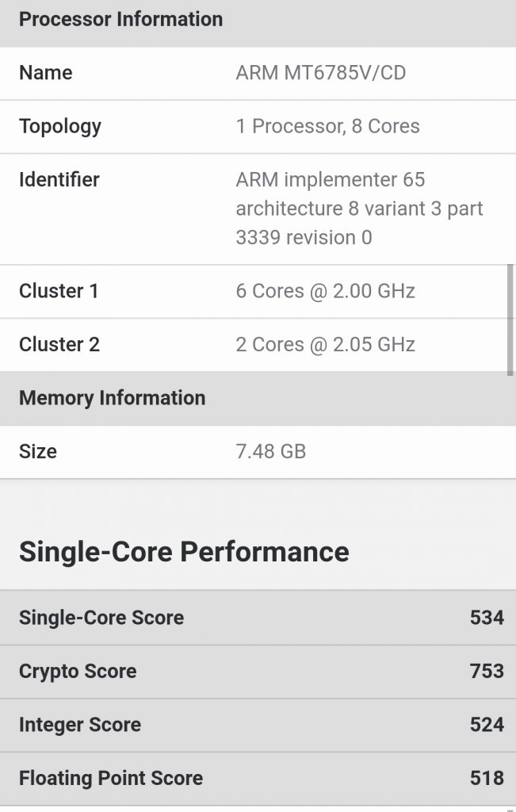Select the 6 Cores @ 2.00 GHz value

point(326,291)
